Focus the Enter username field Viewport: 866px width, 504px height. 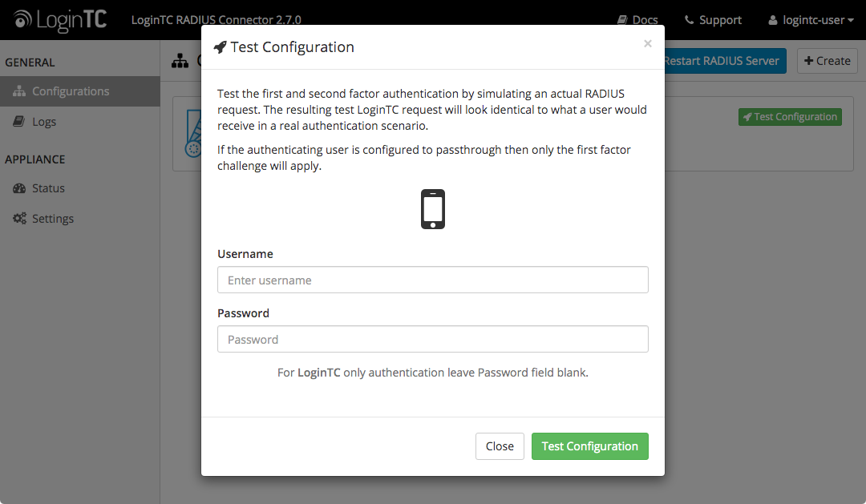(433, 280)
